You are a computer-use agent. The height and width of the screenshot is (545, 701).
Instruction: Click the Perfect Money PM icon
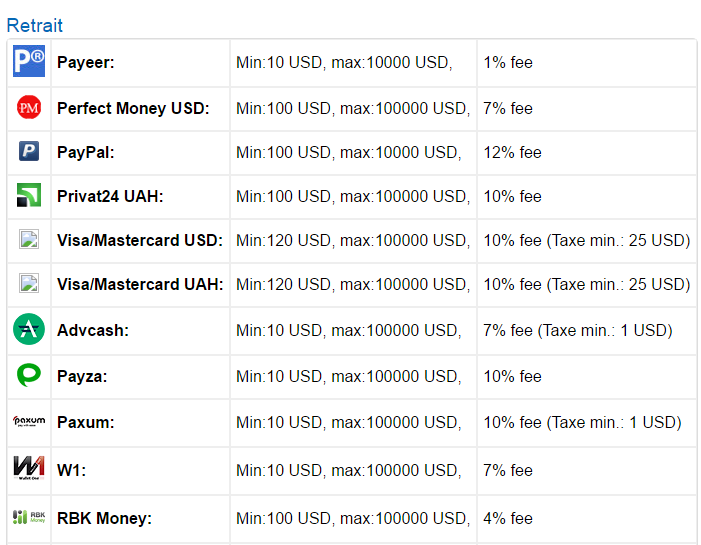click(x=29, y=108)
